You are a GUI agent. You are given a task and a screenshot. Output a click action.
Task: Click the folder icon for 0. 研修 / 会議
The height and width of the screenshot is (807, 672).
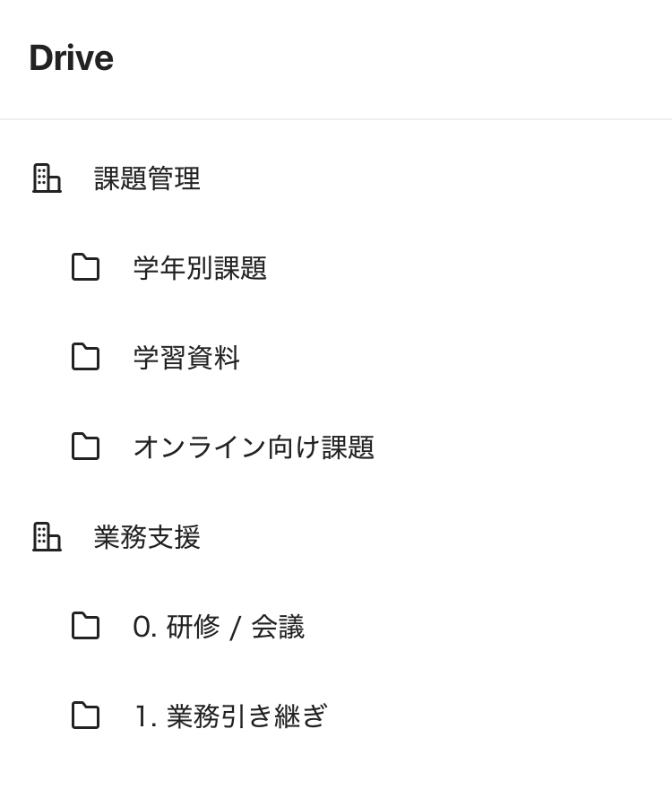(x=85, y=626)
